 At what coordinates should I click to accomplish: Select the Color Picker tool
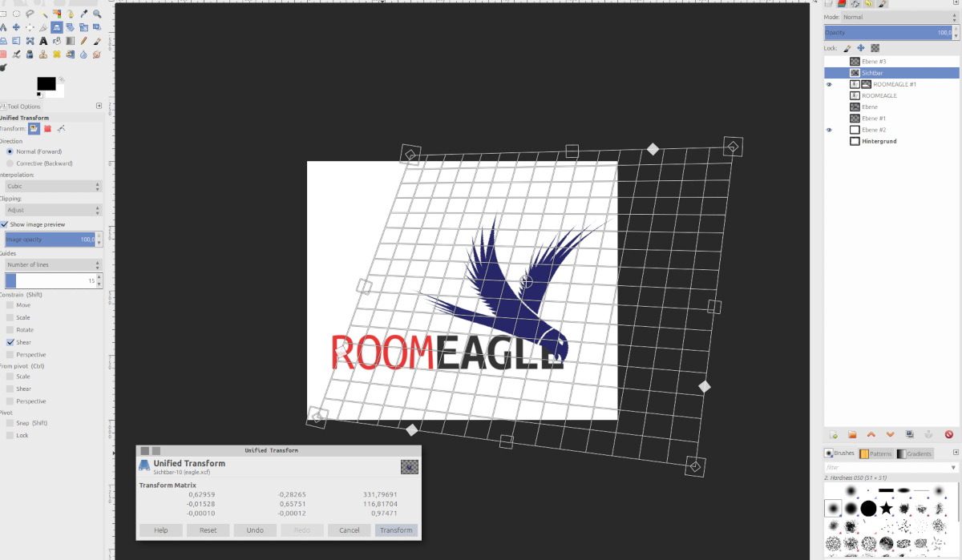pos(83,14)
